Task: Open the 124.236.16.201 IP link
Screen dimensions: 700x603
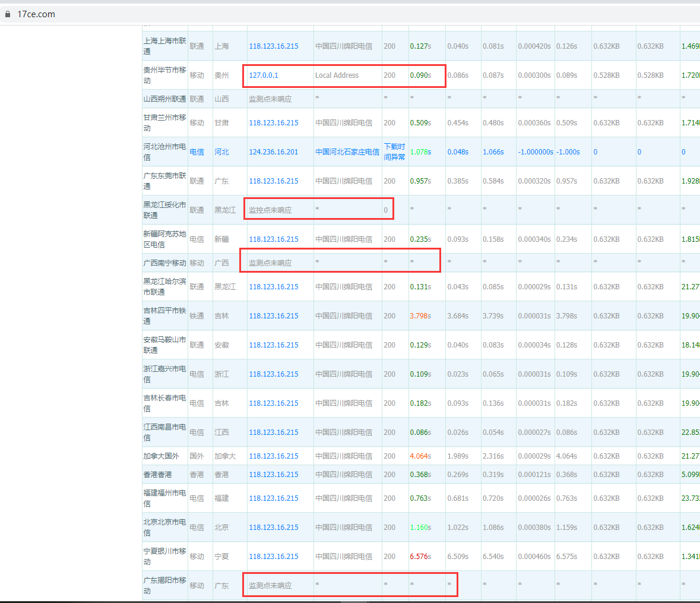Action: tap(274, 152)
